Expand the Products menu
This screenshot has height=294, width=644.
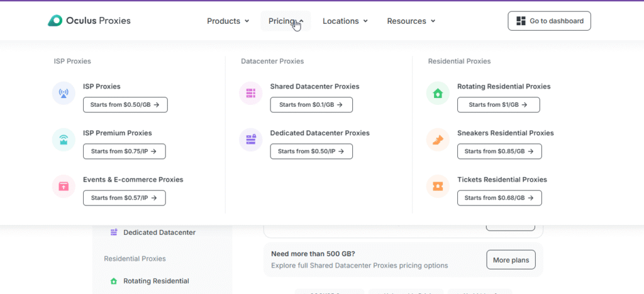(x=228, y=21)
